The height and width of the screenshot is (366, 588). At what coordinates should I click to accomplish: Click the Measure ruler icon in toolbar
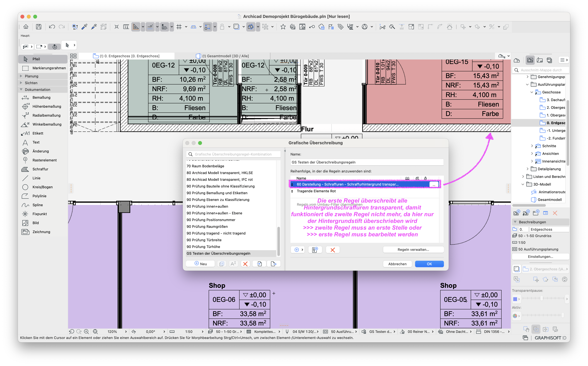pos(126,27)
